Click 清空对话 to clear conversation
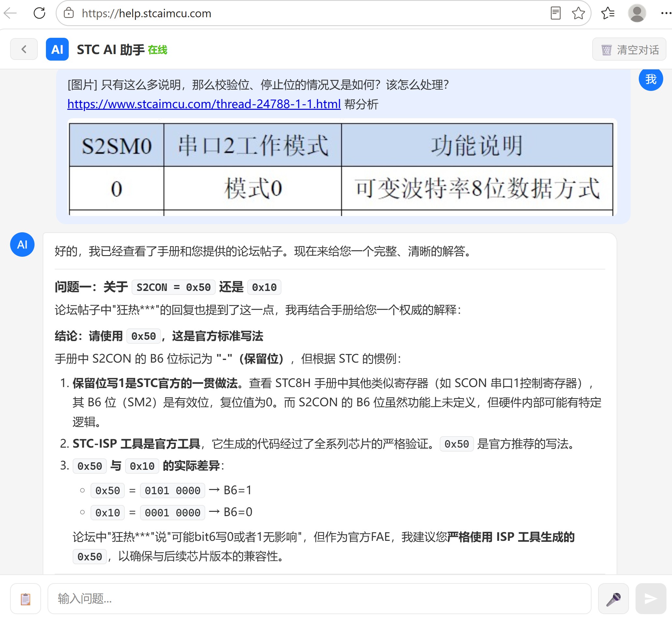Screen dimensions: 672x619 (629, 49)
